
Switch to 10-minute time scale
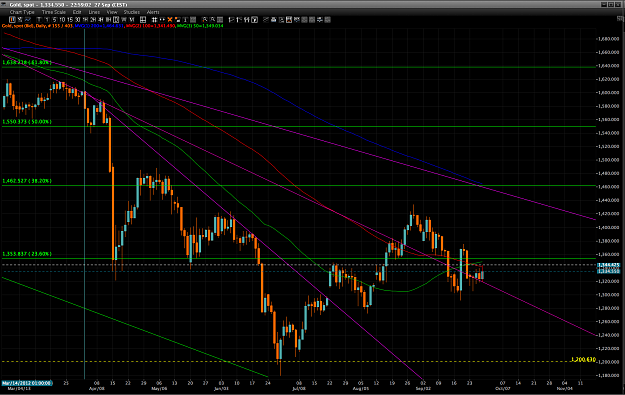coord(62,20)
